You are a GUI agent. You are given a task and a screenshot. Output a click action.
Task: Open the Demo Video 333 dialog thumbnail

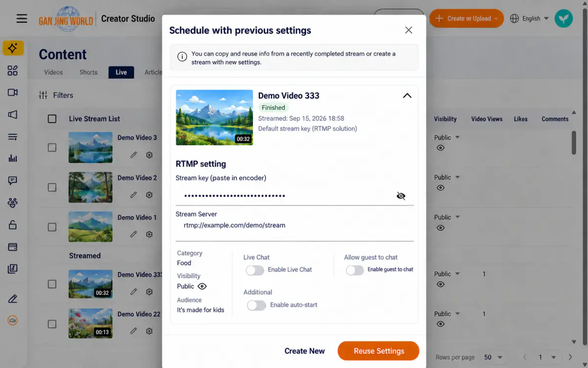point(214,117)
